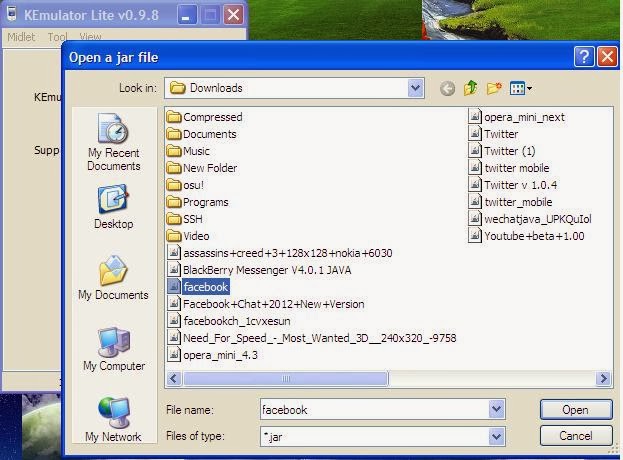The height and width of the screenshot is (460, 623).
Task: Select the osu! folder
Action: click(185, 185)
